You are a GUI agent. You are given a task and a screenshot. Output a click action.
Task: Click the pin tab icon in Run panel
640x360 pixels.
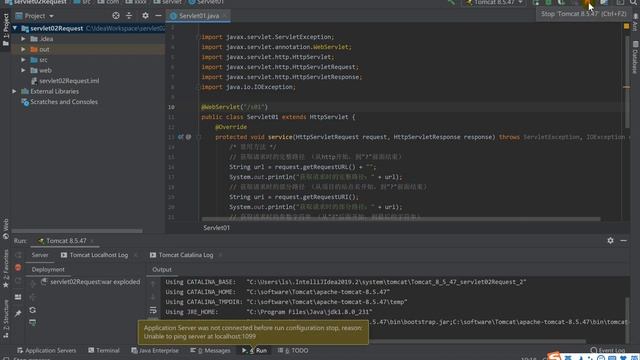click(x=18, y=313)
